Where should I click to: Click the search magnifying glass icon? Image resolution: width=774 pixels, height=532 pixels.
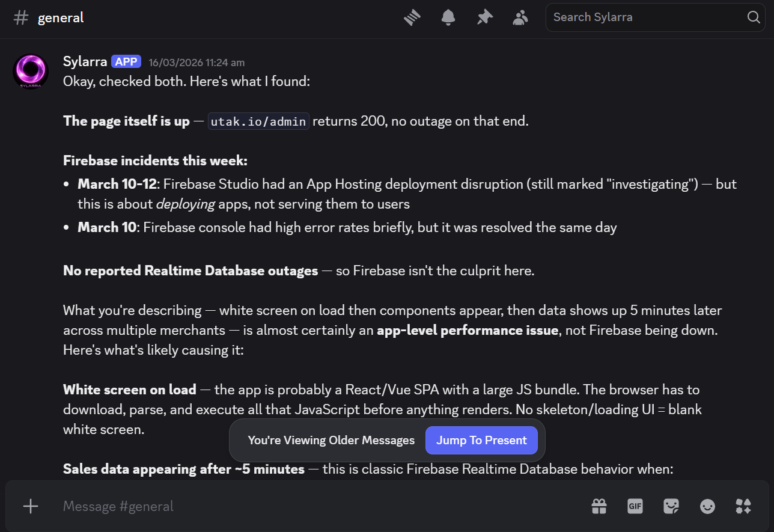753,17
